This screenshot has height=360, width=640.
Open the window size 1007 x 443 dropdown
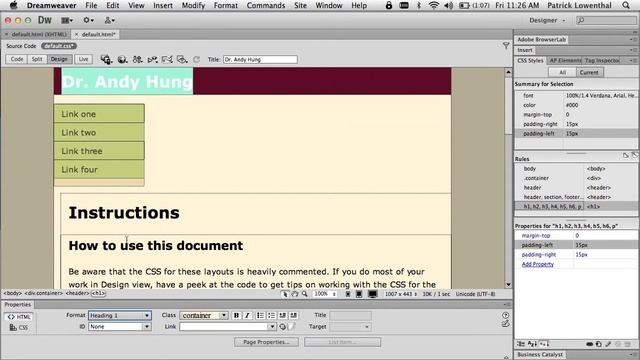click(401, 294)
